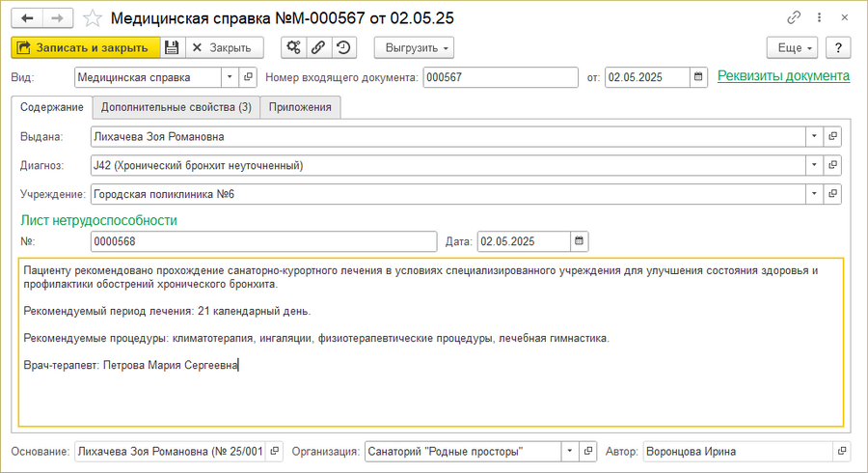The height and width of the screenshot is (473, 868).
Task: Open Реквизиты документа link
Action: pyautogui.click(x=783, y=76)
